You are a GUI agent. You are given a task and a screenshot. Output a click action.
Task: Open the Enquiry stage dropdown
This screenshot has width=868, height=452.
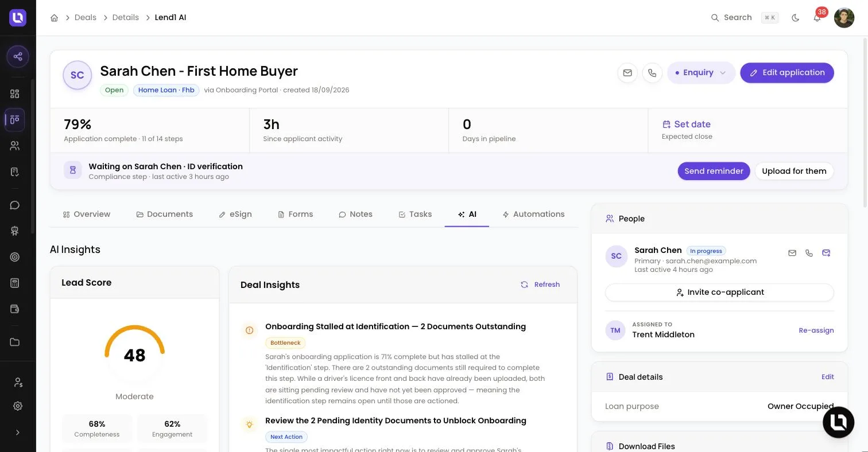(701, 73)
